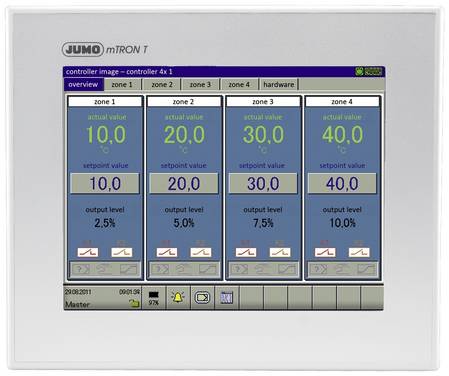Click the login lock icon beside Master

[134, 303]
